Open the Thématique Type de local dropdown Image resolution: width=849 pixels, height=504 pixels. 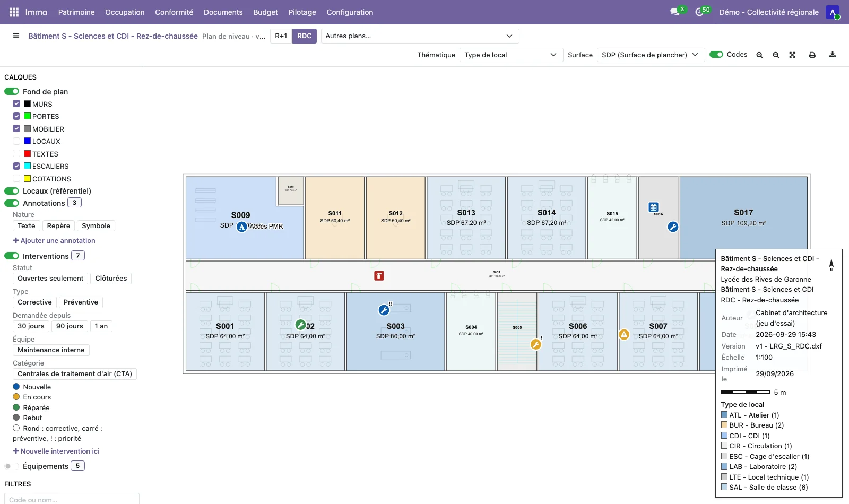coord(510,55)
